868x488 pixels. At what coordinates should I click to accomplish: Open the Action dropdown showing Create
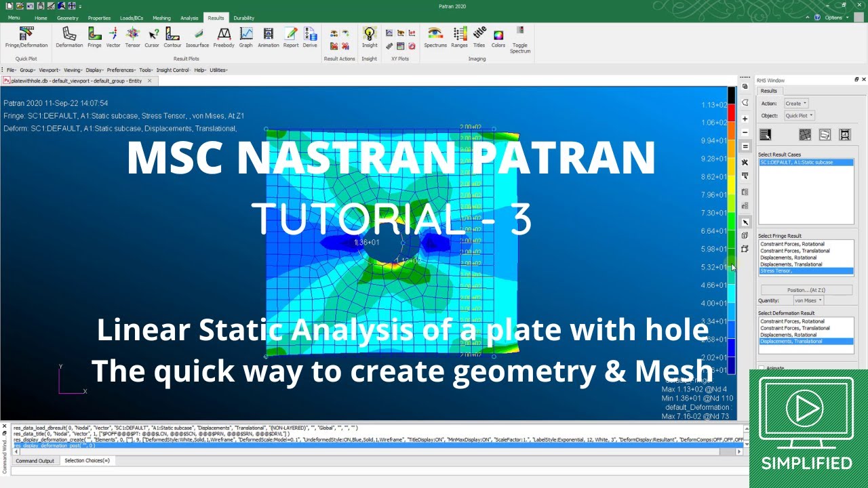tap(796, 104)
